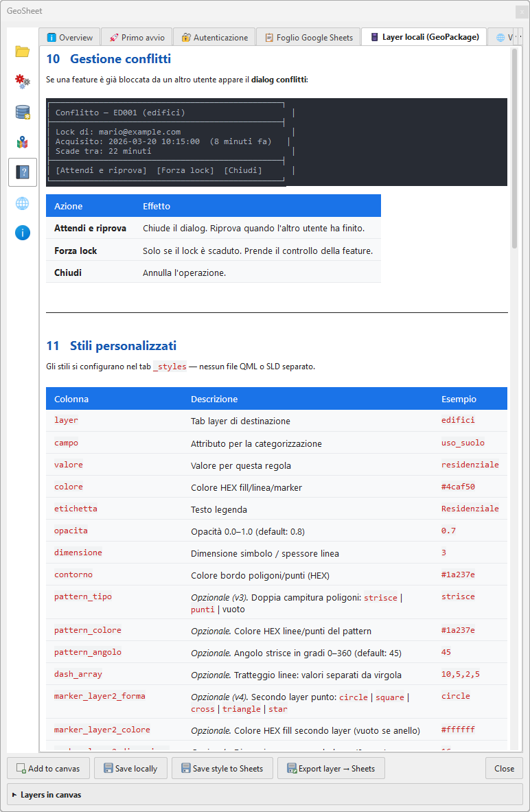The width and height of the screenshot is (530, 812).
Task: Click the Scade tra: 22 minuti line
Action: 104,151
